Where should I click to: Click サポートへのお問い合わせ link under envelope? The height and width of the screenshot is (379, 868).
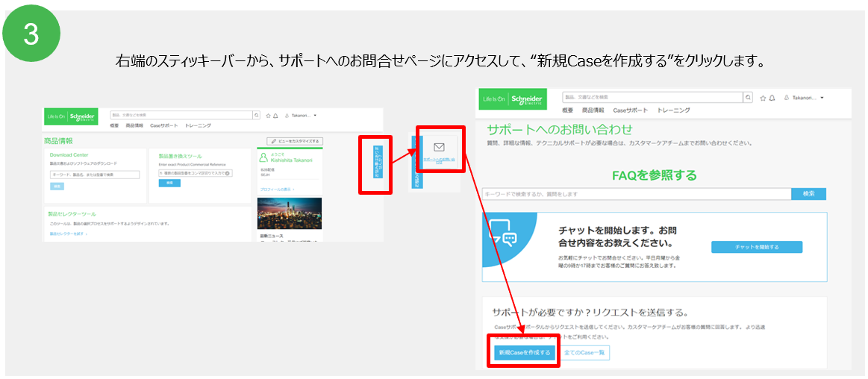pos(439,160)
